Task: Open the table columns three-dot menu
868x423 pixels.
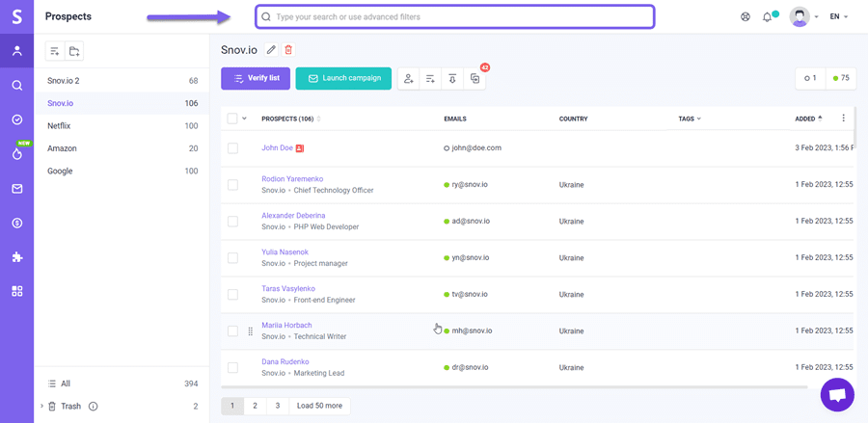Action: (843, 118)
